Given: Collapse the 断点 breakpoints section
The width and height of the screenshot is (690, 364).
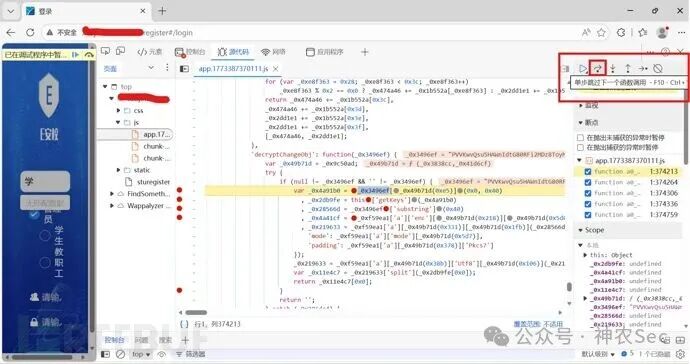Looking at the screenshot, I should (581, 122).
